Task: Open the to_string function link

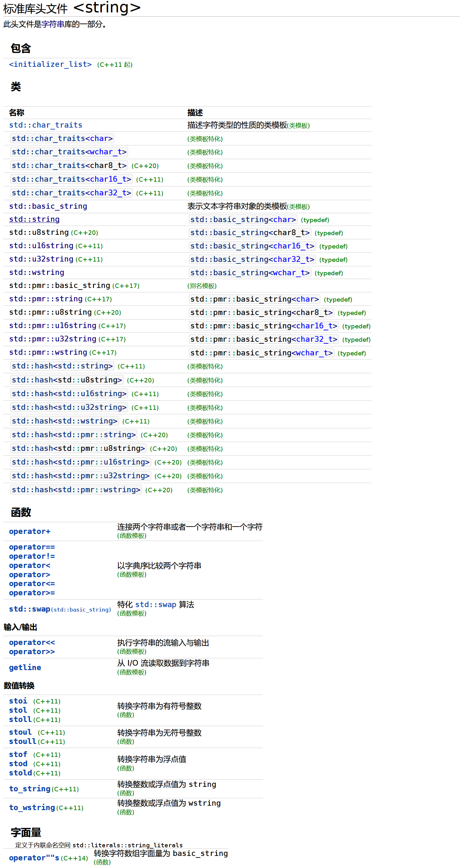Action: point(30,789)
